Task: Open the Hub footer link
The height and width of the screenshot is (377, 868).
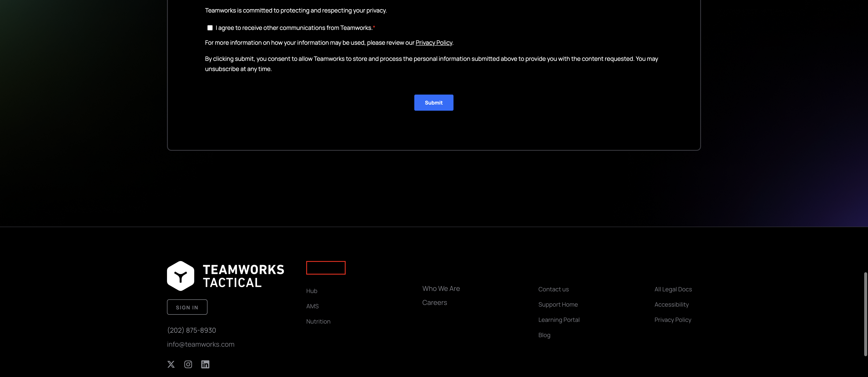Action: pyautogui.click(x=312, y=291)
